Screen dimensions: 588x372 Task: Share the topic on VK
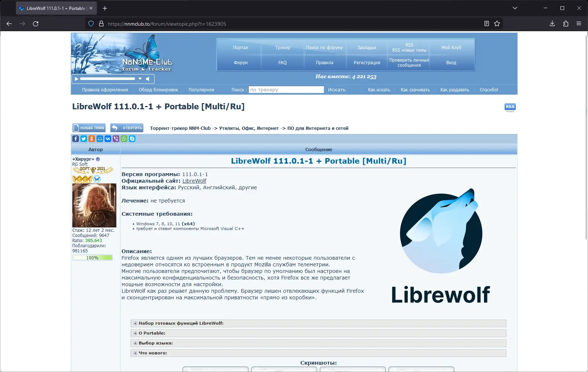pyautogui.click(x=108, y=139)
